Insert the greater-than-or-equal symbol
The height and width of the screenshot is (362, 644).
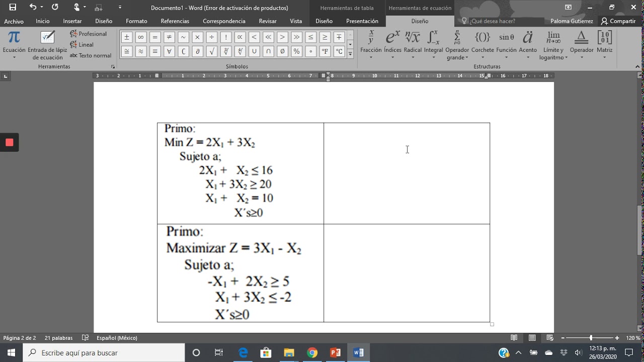[x=325, y=37]
